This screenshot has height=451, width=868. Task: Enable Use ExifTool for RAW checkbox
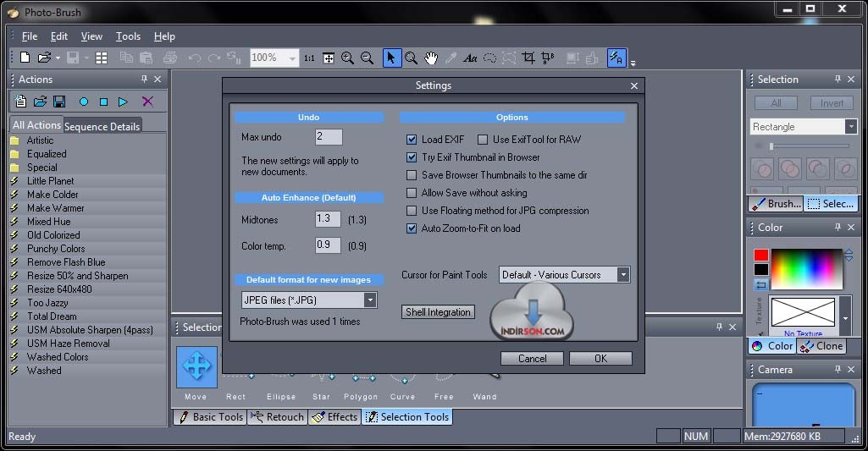[x=483, y=140]
